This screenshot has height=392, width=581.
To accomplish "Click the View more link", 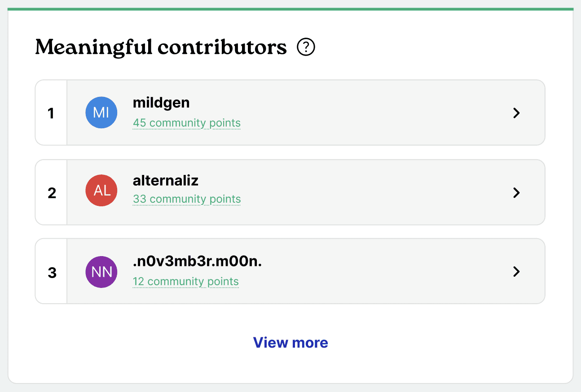I will click(x=290, y=342).
